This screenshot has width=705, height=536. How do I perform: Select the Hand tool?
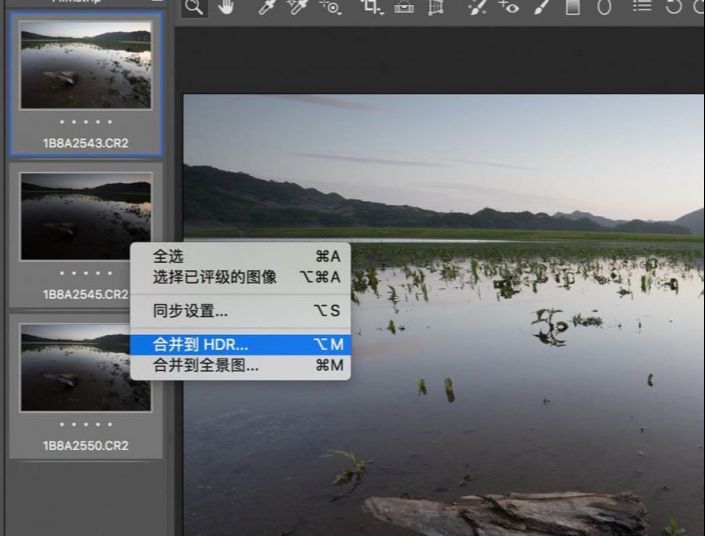[x=226, y=7]
